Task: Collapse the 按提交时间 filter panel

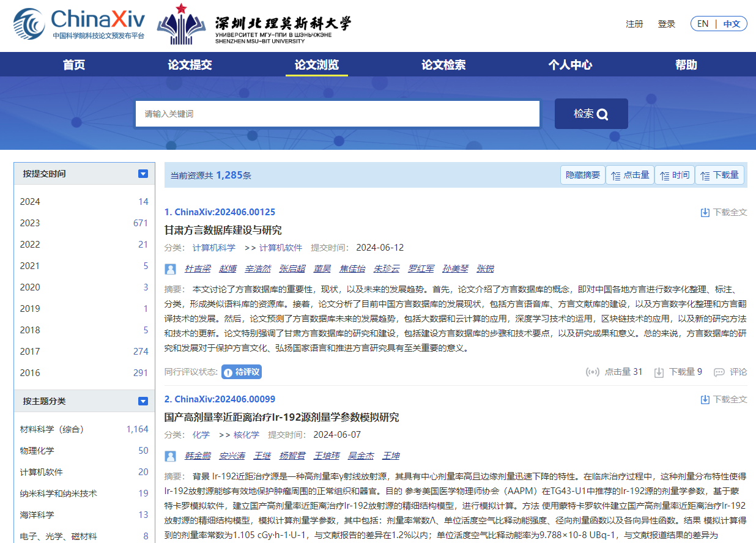Action: [x=143, y=174]
